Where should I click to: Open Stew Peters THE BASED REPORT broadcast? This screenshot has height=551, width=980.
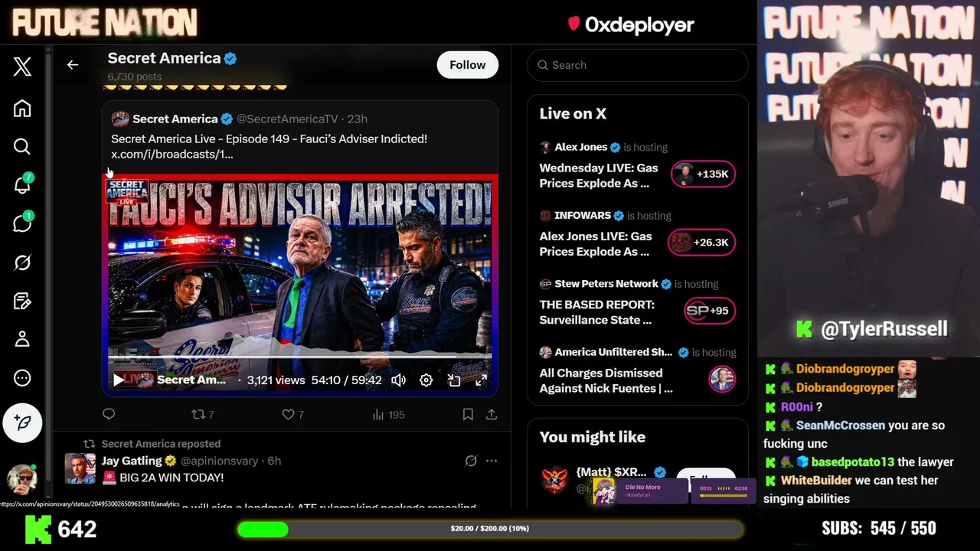click(596, 311)
